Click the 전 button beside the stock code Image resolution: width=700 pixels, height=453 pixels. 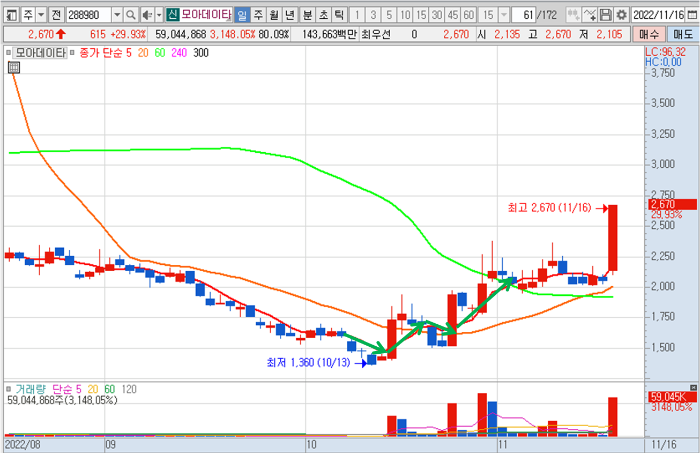coord(56,15)
